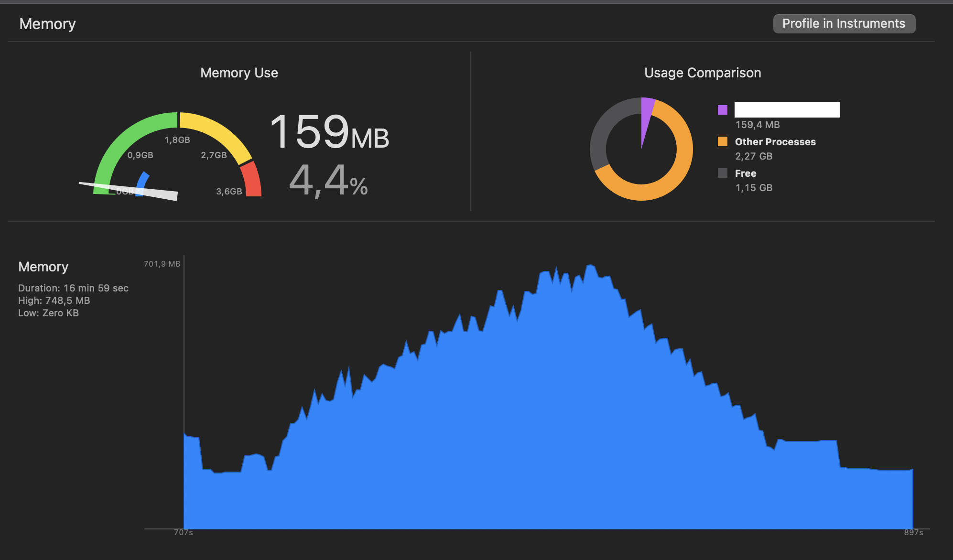Click the Profile in Instruments button
Viewport: 953px width, 560px height.
tap(844, 23)
